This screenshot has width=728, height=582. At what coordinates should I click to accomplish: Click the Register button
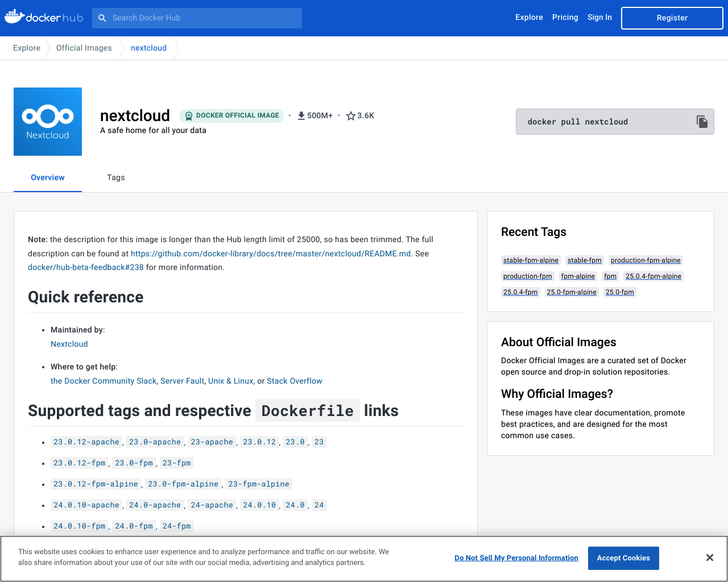point(672,18)
